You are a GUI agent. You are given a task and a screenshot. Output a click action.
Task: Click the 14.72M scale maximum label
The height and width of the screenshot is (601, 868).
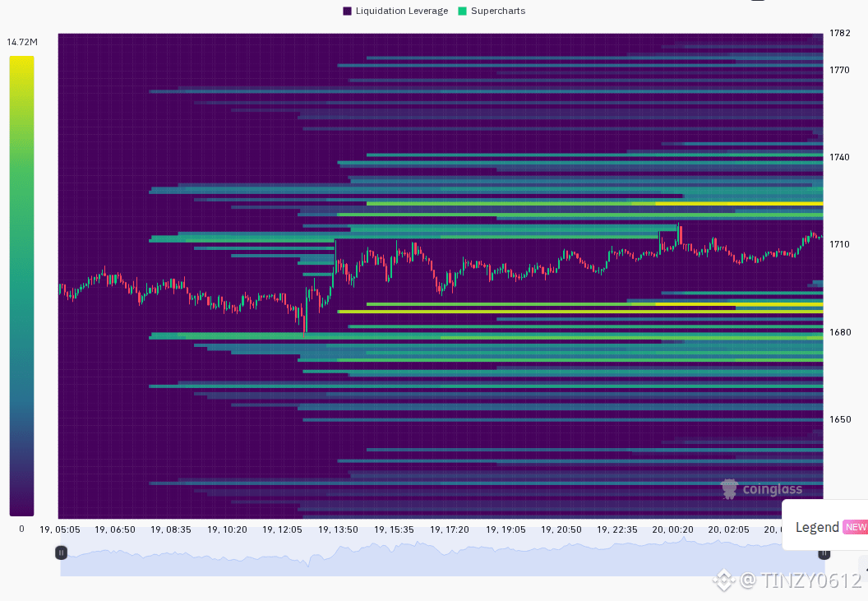click(x=22, y=42)
